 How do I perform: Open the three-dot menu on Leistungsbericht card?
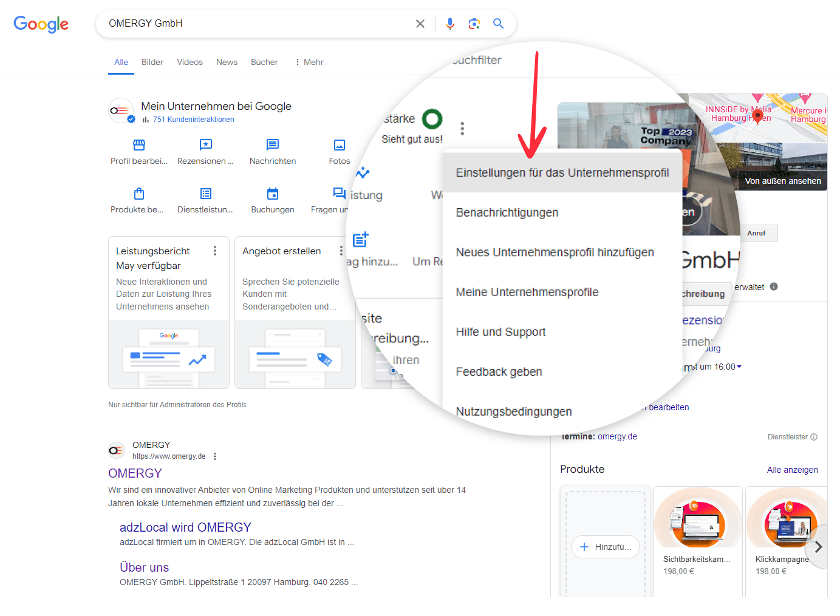(x=215, y=251)
